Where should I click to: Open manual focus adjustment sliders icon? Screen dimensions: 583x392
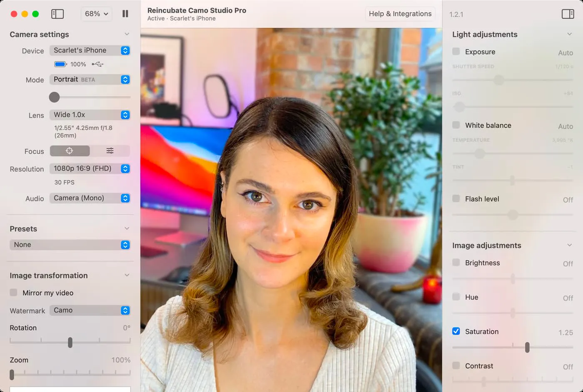(x=110, y=151)
